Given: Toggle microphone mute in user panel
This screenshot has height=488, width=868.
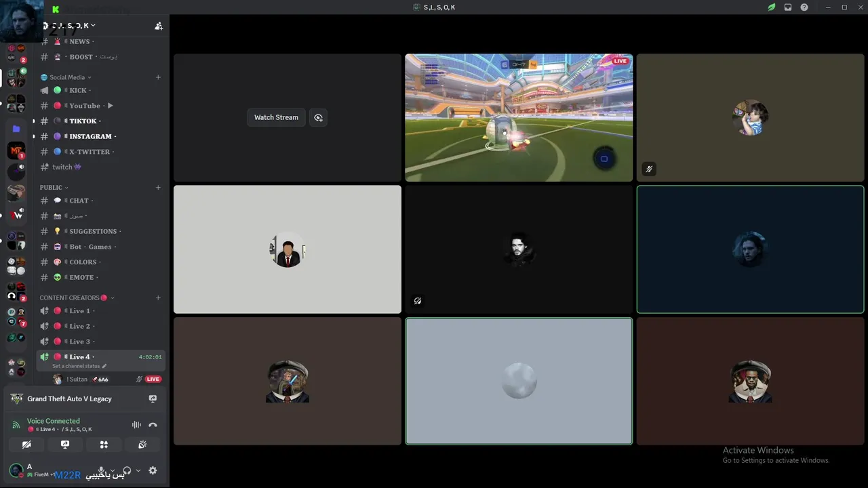Looking at the screenshot, I should click(x=102, y=470).
